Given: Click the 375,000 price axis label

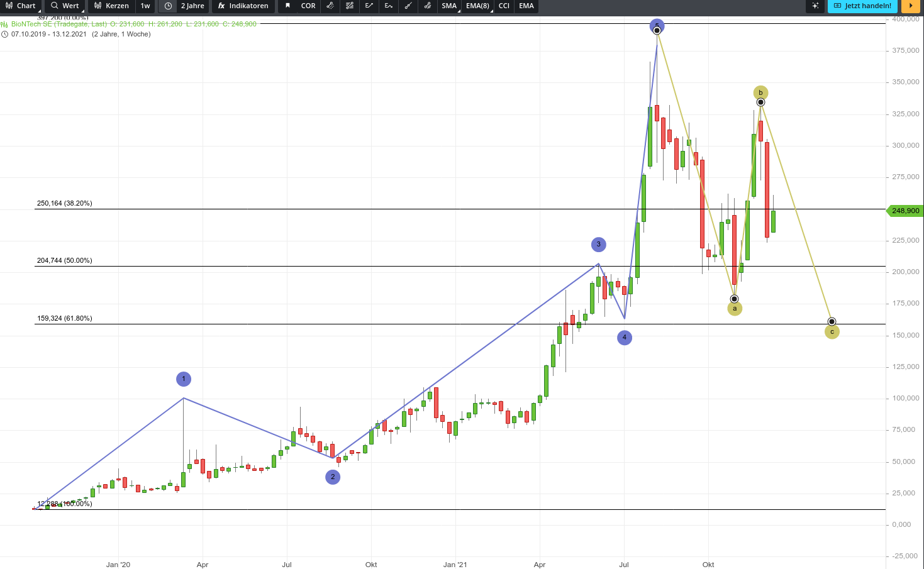Looking at the screenshot, I should pyautogui.click(x=906, y=50).
